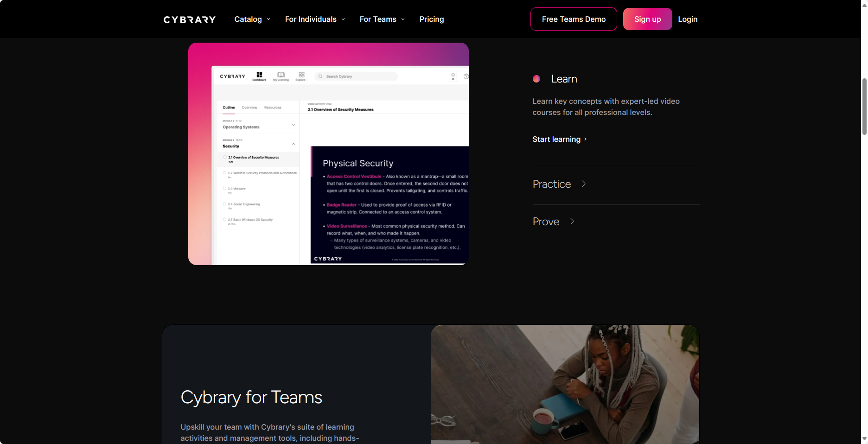Click the Cybrary logo in the header
This screenshot has height=444, width=868.
click(189, 19)
